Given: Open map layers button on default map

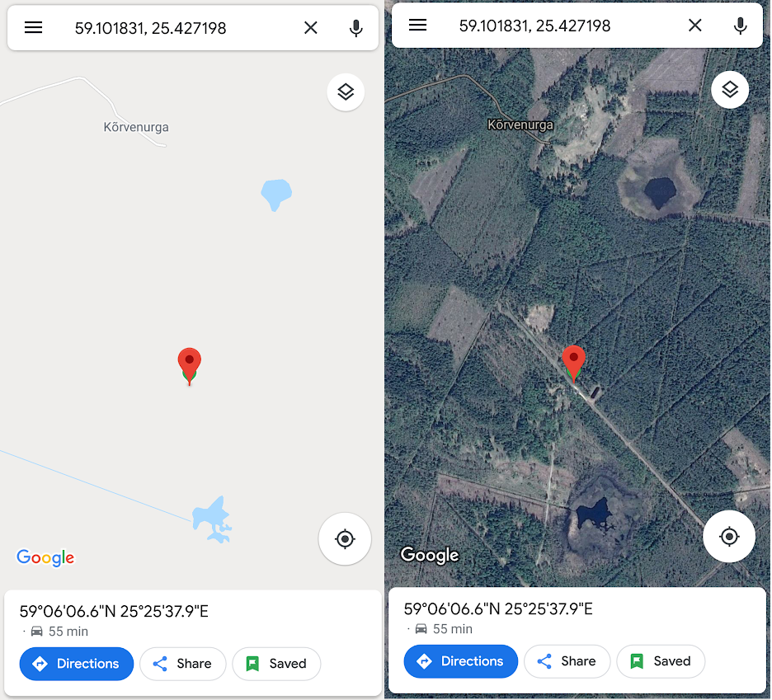Looking at the screenshot, I should (346, 92).
